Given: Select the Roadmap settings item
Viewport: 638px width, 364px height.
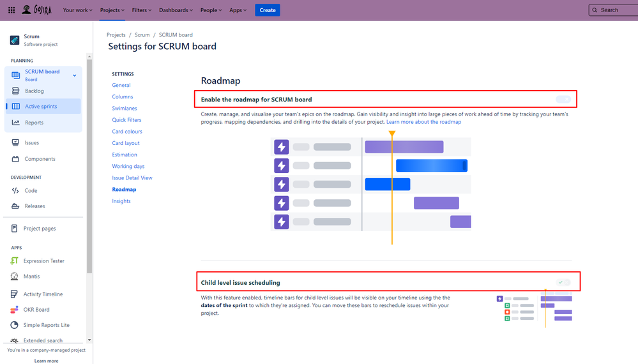Looking at the screenshot, I should coord(124,190).
